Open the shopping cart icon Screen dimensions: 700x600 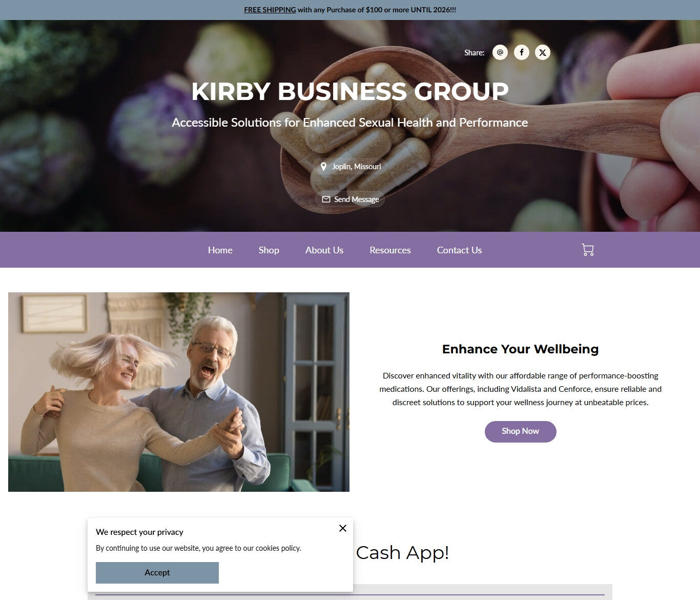588,250
